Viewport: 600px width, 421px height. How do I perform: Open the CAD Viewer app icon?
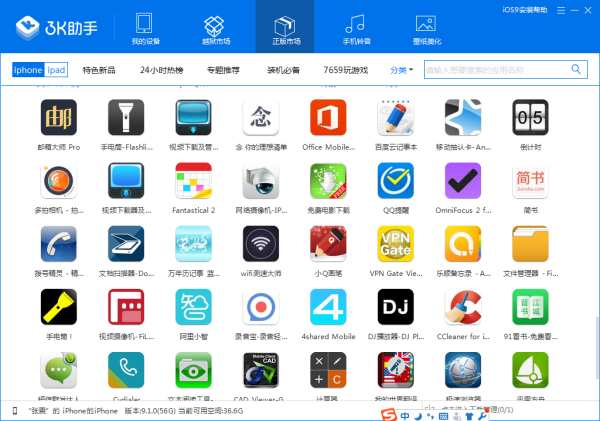(261, 370)
